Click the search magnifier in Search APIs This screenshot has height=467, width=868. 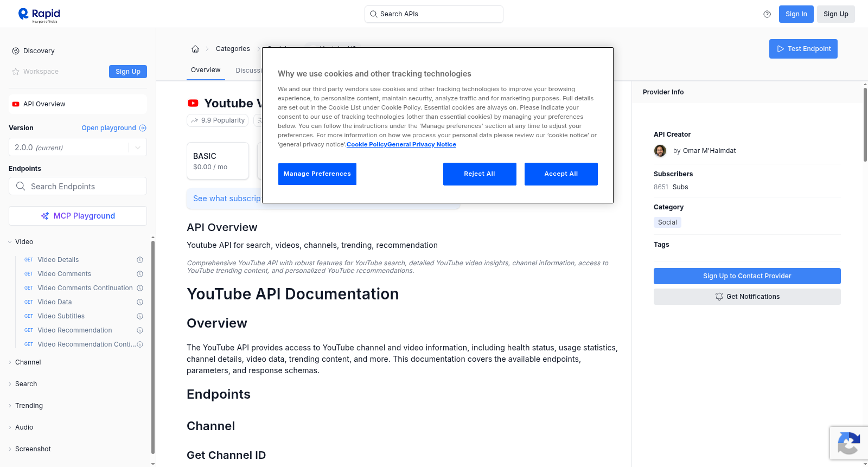pos(373,14)
